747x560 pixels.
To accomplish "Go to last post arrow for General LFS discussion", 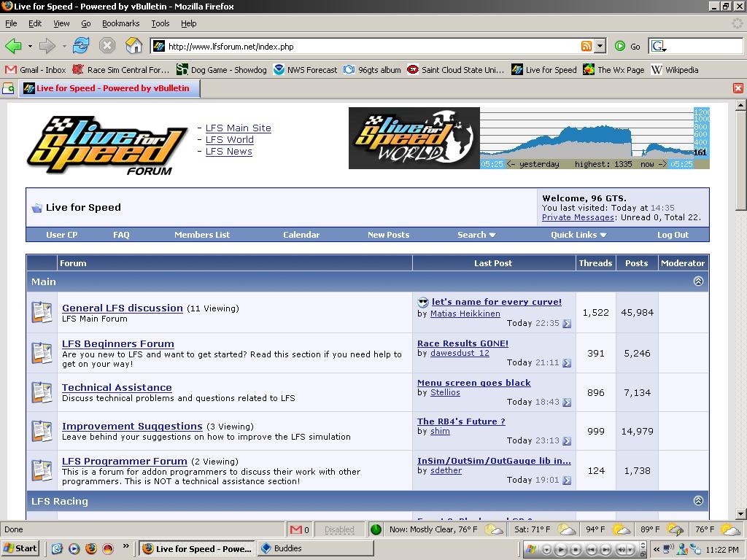I will click(x=567, y=324).
